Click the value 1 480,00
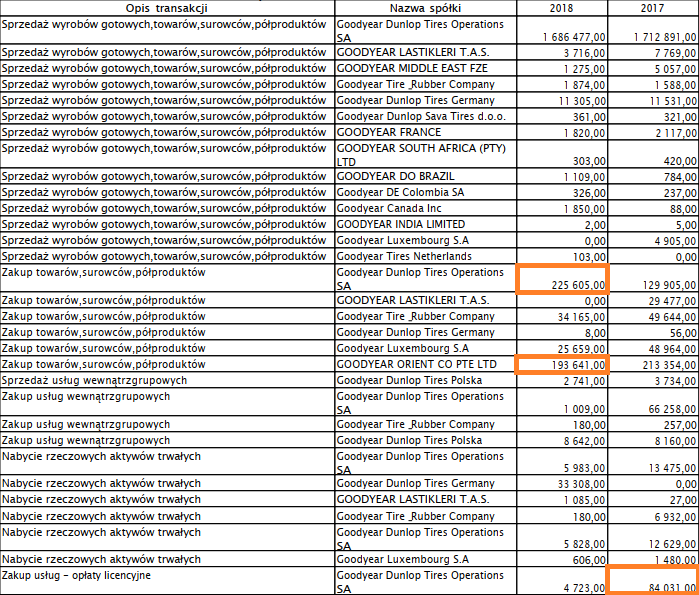 tap(675, 560)
